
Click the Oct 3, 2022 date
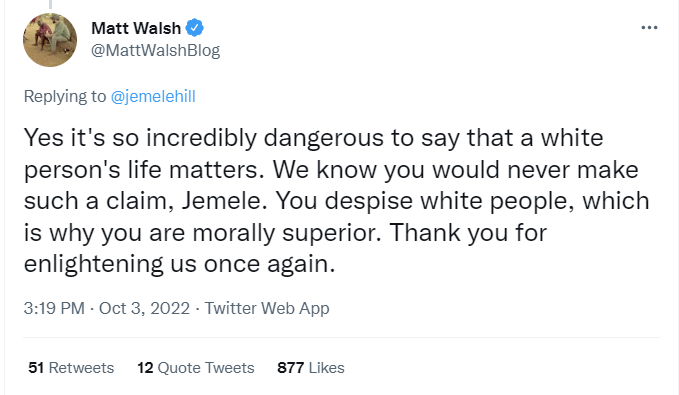click(144, 308)
